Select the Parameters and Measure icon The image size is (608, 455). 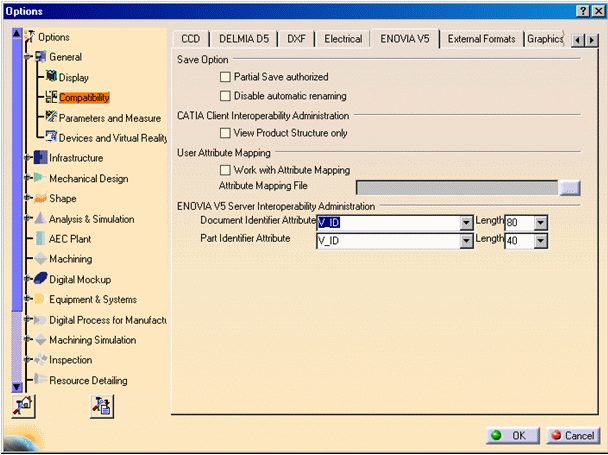tap(51, 117)
